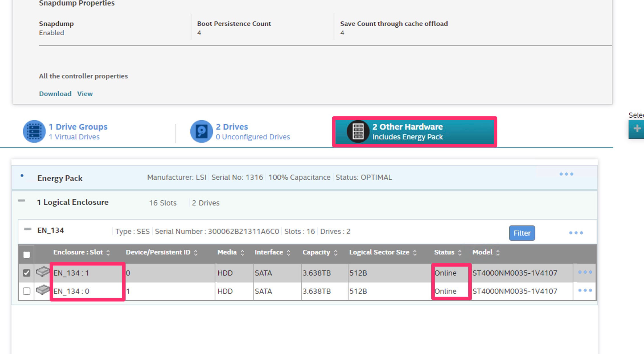The image size is (644, 354).
Task: Toggle the select-all header checkbox
Action: (x=26, y=255)
